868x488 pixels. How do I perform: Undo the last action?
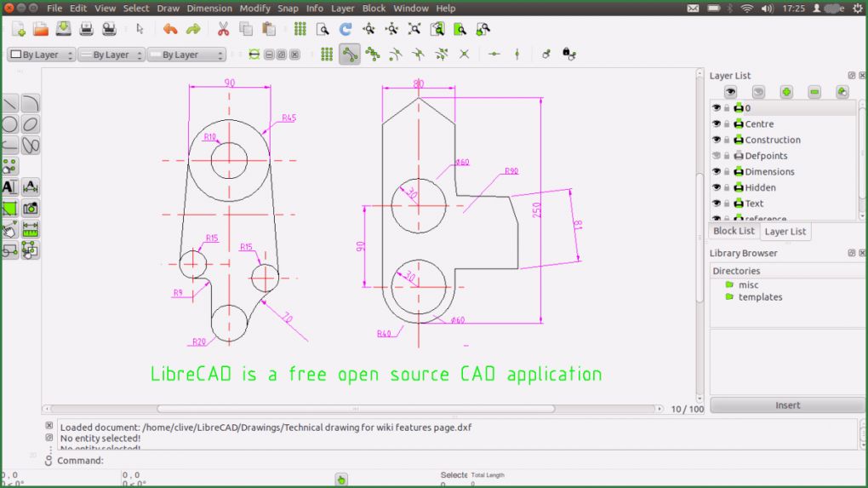[170, 29]
